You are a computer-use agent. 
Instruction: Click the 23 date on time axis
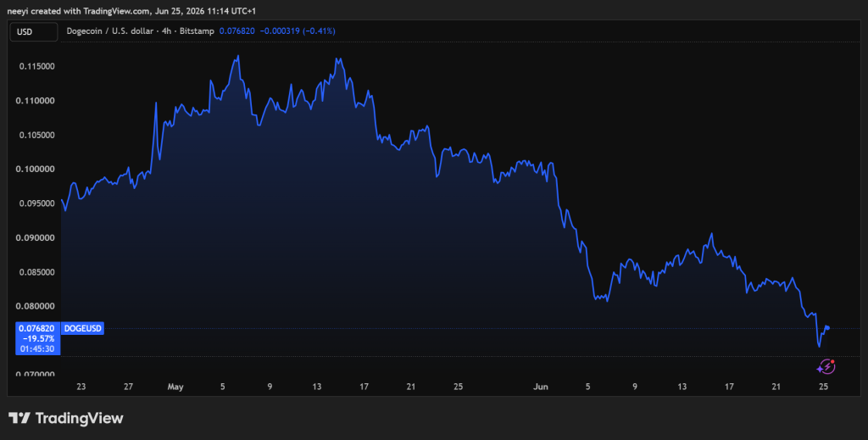(81, 387)
